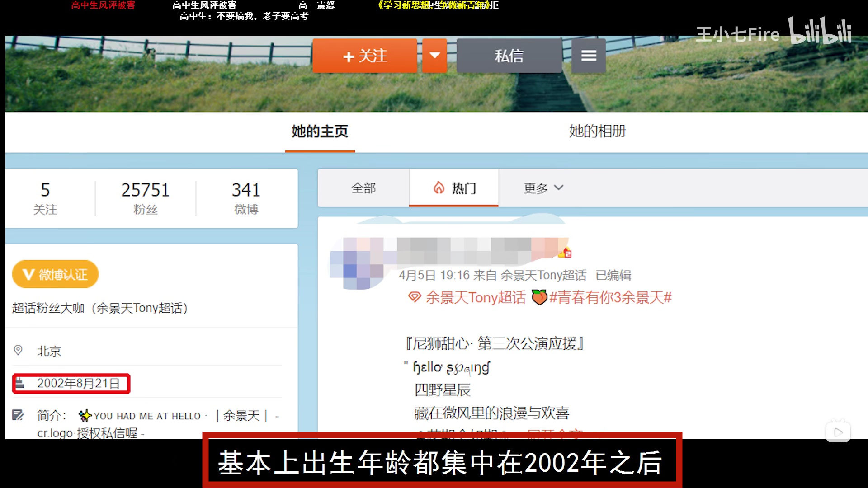Click the birthday cake icon beside 2002年8月21日
This screenshot has width=868, height=488.
(x=20, y=384)
